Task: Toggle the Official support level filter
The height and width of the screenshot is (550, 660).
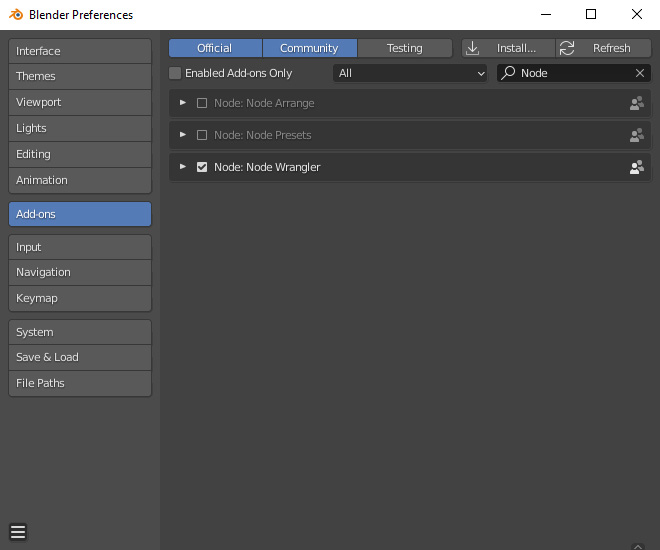Action: [x=215, y=48]
